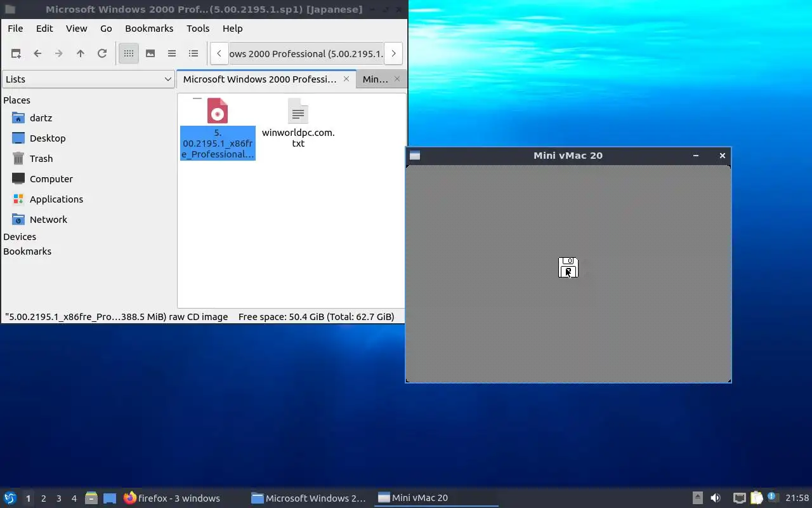The image size is (812, 508).
Task: Open the Bookmarks menu
Action: [x=149, y=29]
